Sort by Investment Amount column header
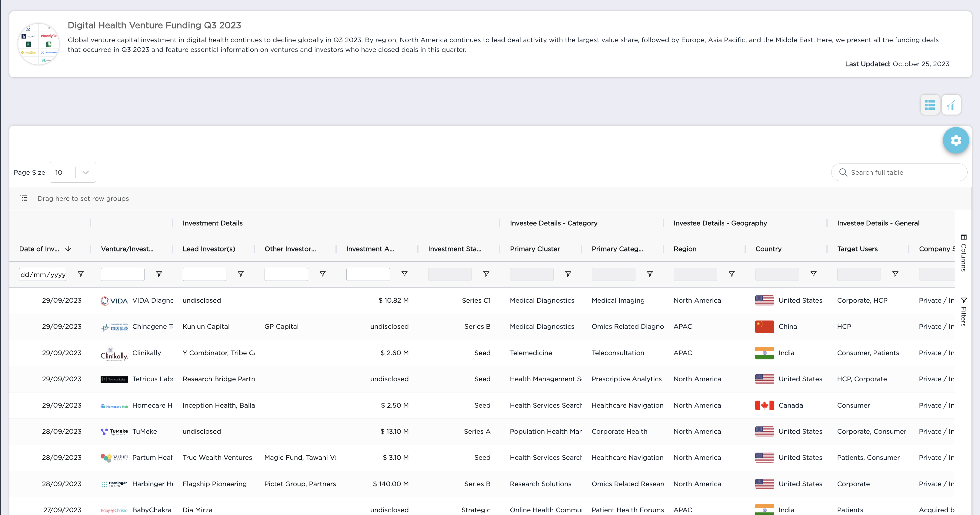Screen dimensions: 980x515 [370, 249]
